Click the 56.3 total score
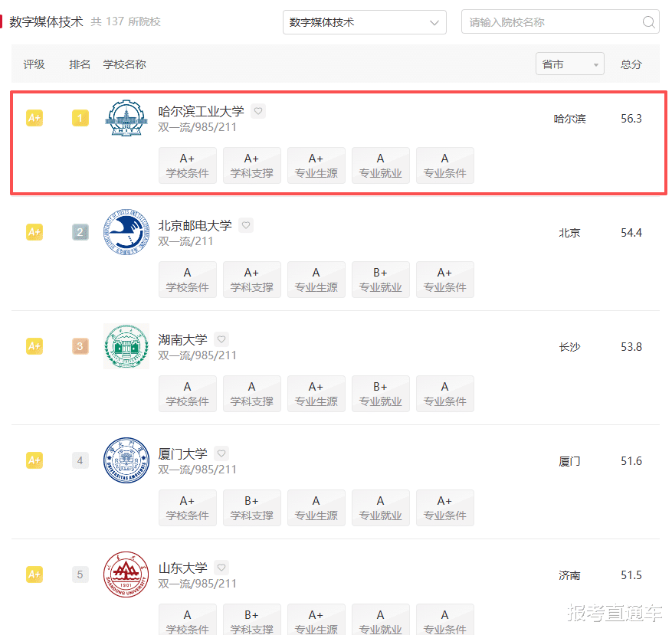 click(x=631, y=119)
